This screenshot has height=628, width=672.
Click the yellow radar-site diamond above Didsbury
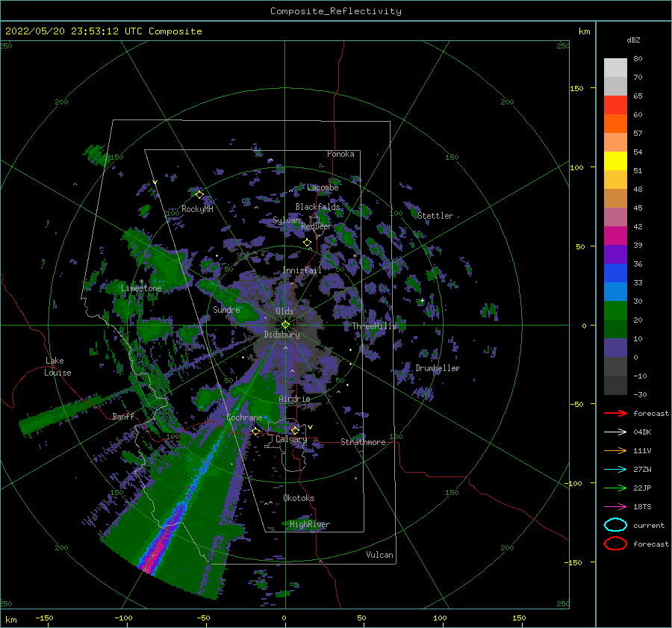(x=285, y=325)
